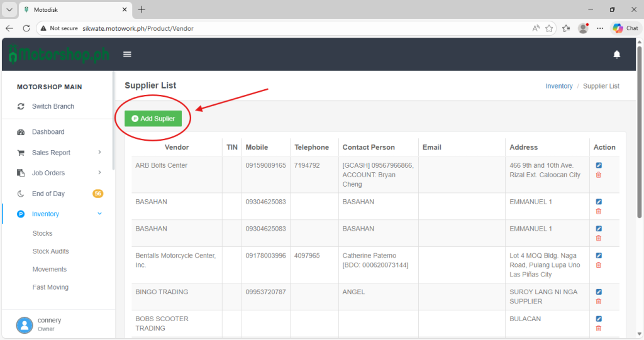Edit the ARB Bolts Center supplier
This screenshot has height=340, width=644.
pos(599,165)
